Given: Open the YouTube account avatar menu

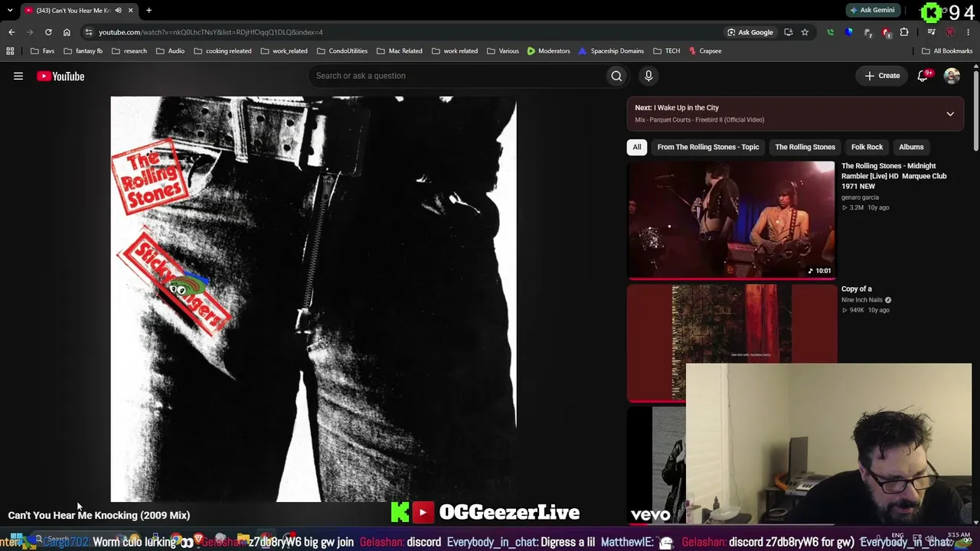Looking at the screenshot, I should point(952,76).
